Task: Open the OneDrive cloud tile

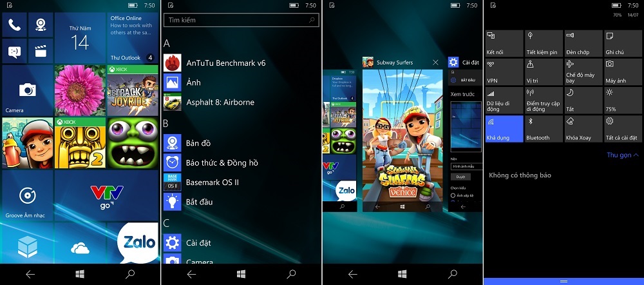Action: point(80,243)
